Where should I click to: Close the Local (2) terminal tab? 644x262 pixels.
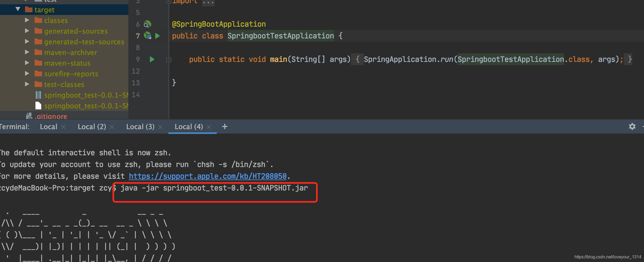pos(112,127)
